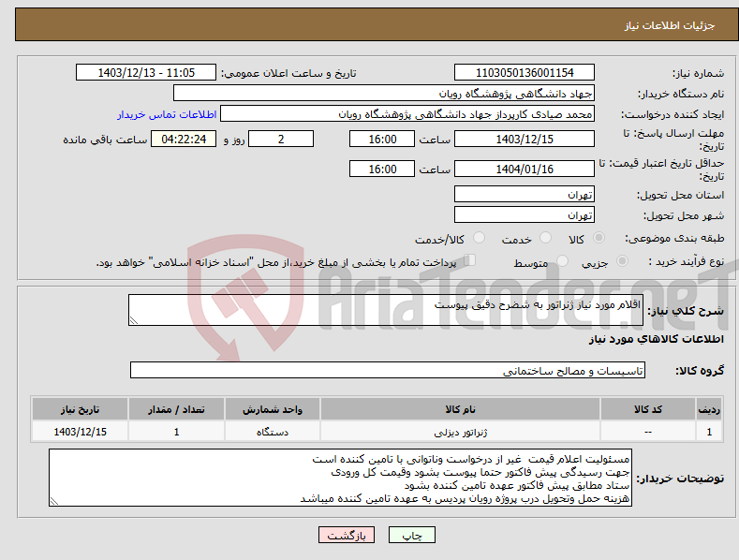Click the ساعت باقی مانده label
739x560 pixels.
pyautogui.click(x=105, y=140)
